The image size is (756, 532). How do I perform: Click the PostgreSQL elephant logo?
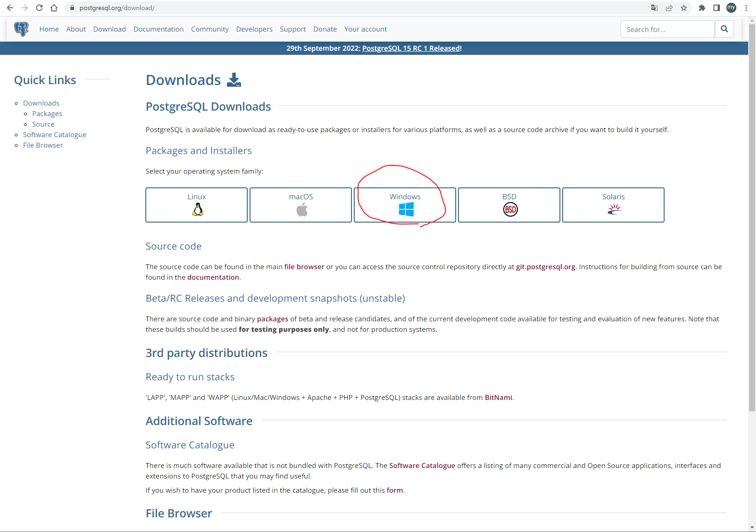tap(21, 29)
